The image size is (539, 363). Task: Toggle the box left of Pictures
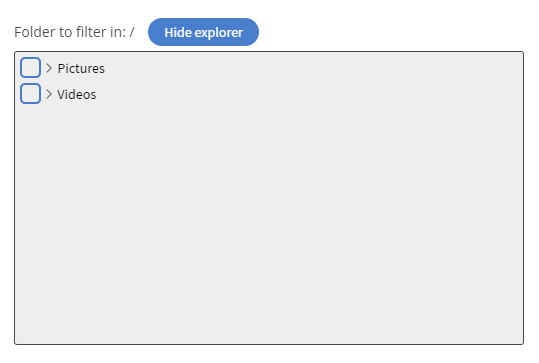click(x=30, y=67)
